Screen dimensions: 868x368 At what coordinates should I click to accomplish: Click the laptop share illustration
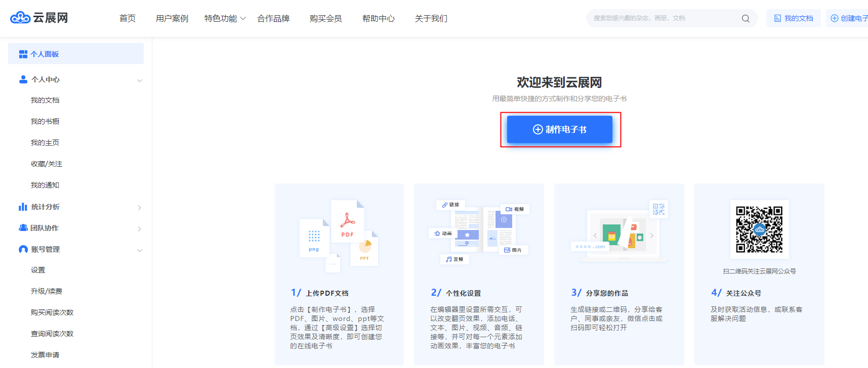(x=624, y=237)
